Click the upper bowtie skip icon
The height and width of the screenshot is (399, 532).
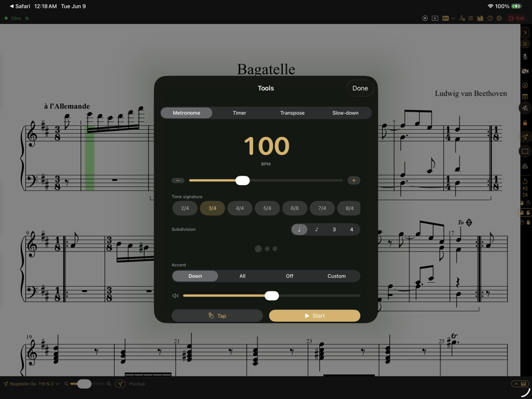tap(526, 188)
